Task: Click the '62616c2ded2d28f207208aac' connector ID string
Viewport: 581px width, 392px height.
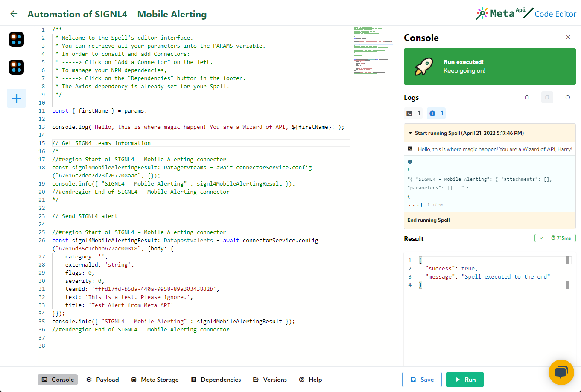Action: pos(98,175)
